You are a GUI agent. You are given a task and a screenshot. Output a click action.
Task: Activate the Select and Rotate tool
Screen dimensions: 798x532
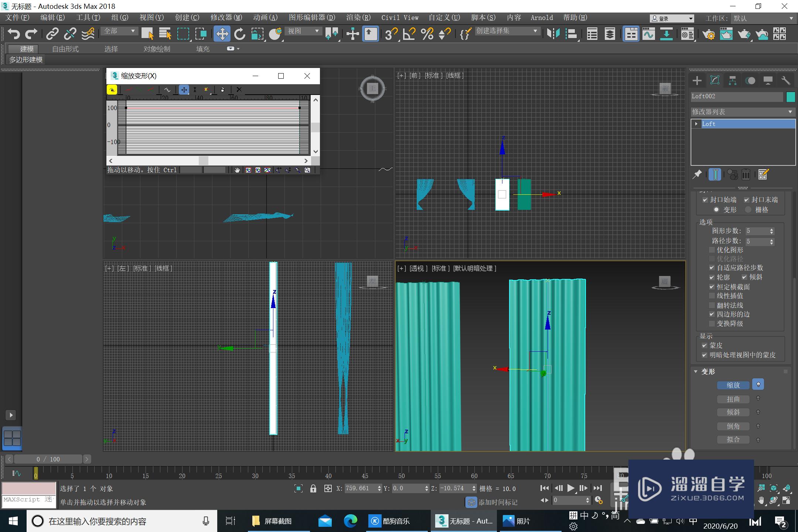click(x=239, y=34)
